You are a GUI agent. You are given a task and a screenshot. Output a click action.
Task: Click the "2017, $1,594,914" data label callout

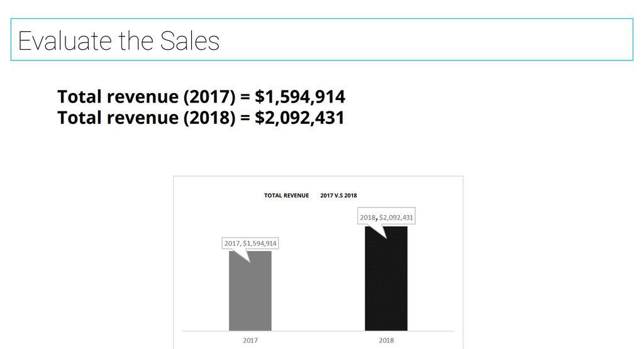250,243
